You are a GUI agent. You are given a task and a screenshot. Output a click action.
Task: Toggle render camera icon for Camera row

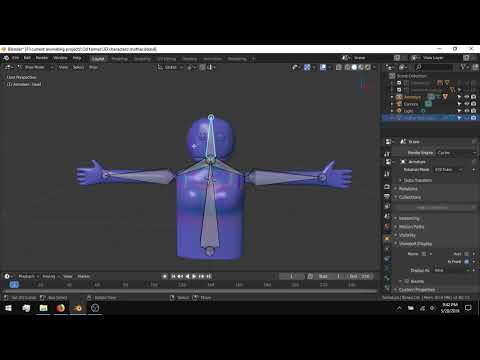pos(473,104)
